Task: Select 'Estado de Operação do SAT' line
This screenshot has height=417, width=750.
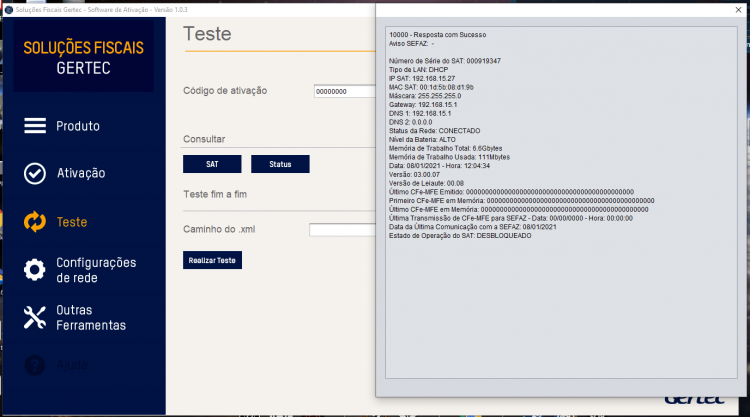Action: 460,236
